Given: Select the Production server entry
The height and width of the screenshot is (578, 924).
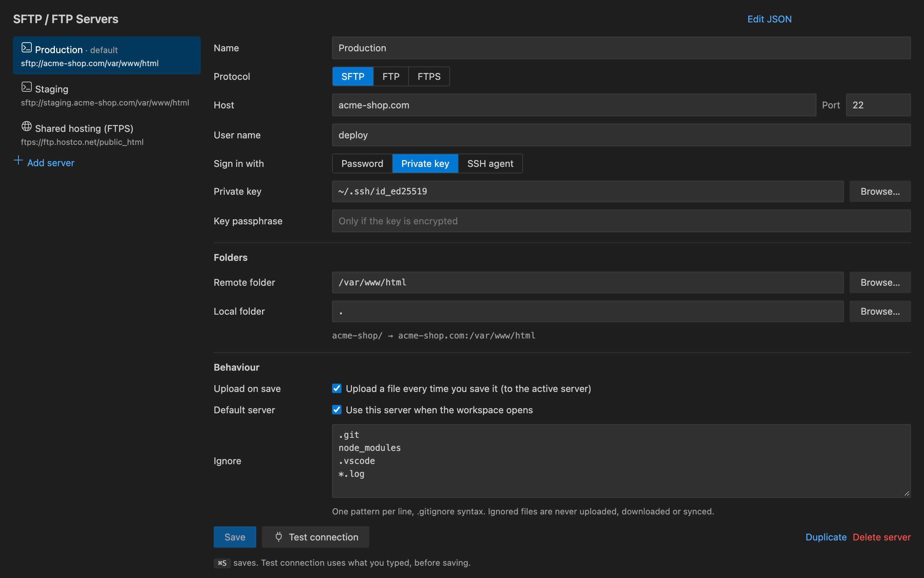Looking at the screenshot, I should tap(106, 55).
